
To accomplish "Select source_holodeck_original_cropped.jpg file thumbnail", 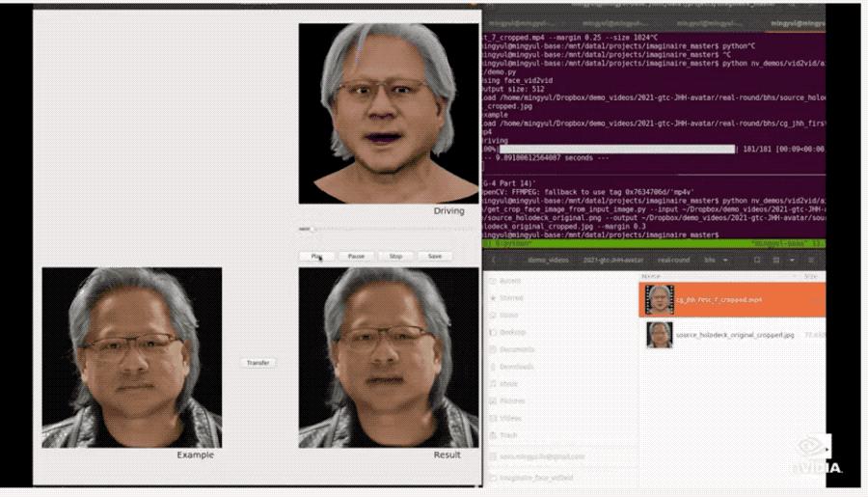I will tap(660, 335).
